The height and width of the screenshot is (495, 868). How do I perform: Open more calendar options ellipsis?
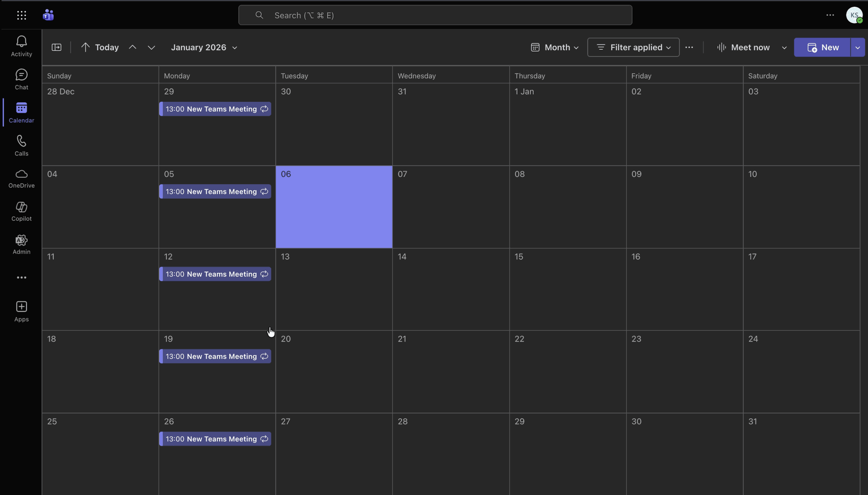pyautogui.click(x=689, y=48)
